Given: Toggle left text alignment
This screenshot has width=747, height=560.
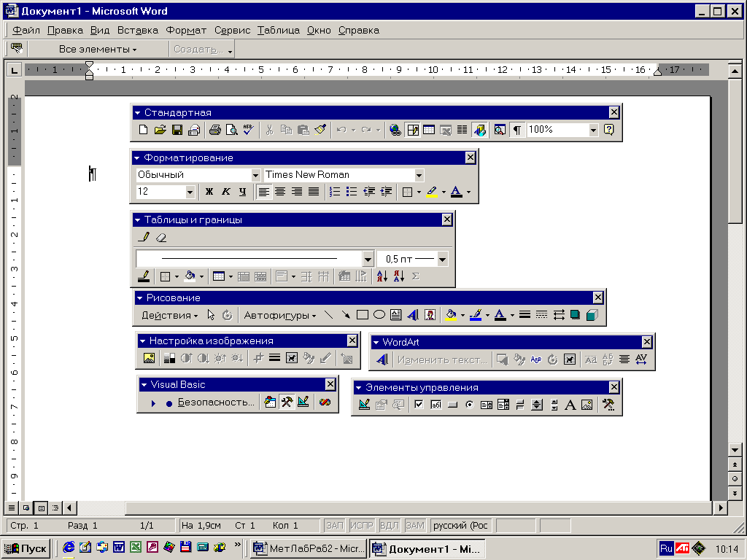Looking at the screenshot, I should pyautogui.click(x=263, y=192).
